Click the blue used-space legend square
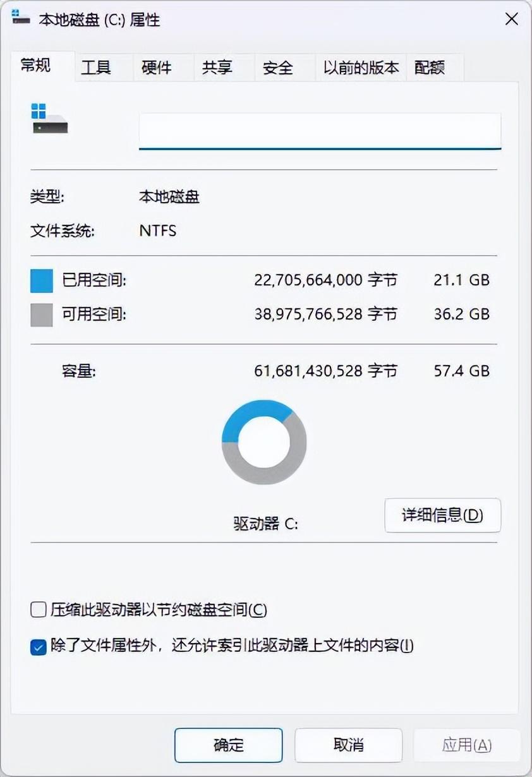 click(40, 280)
